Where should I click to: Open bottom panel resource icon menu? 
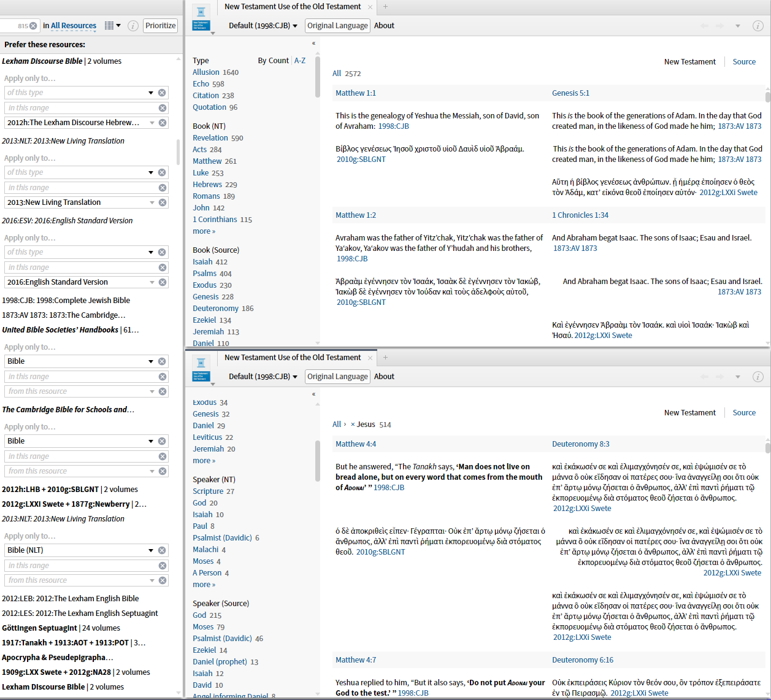(x=202, y=371)
